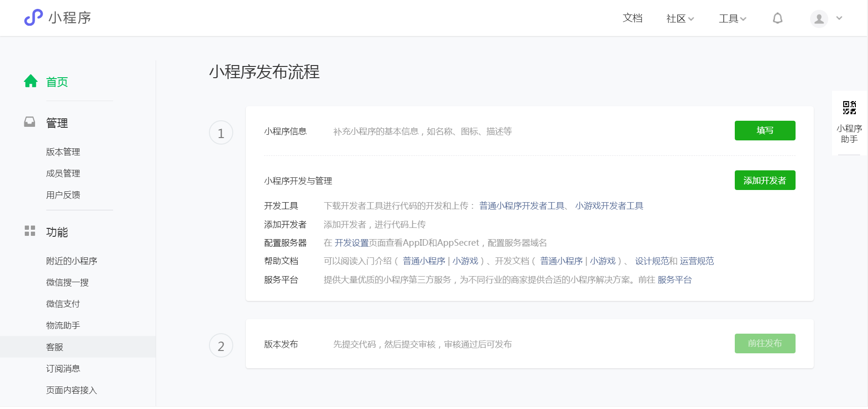
Task: Click the green 填写 button
Action: click(x=765, y=131)
